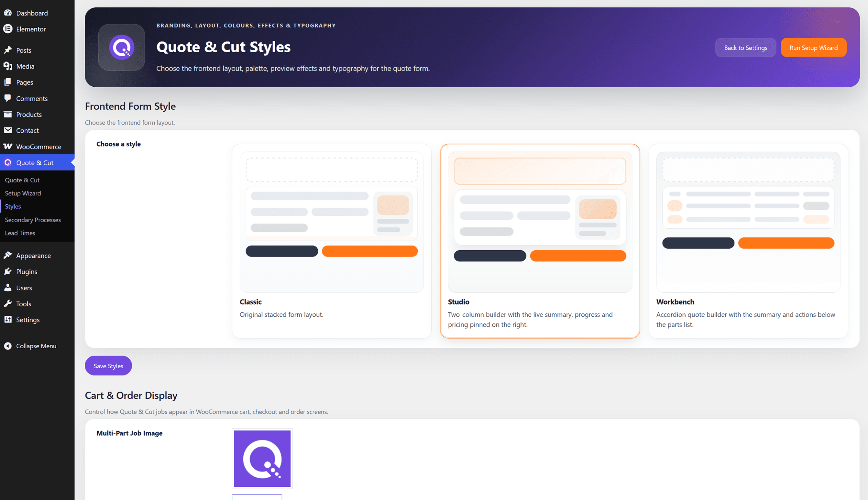Click the "BRANDING, LAYOUT, COLOURS" banner caption
868x500 pixels.
tap(246, 25)
